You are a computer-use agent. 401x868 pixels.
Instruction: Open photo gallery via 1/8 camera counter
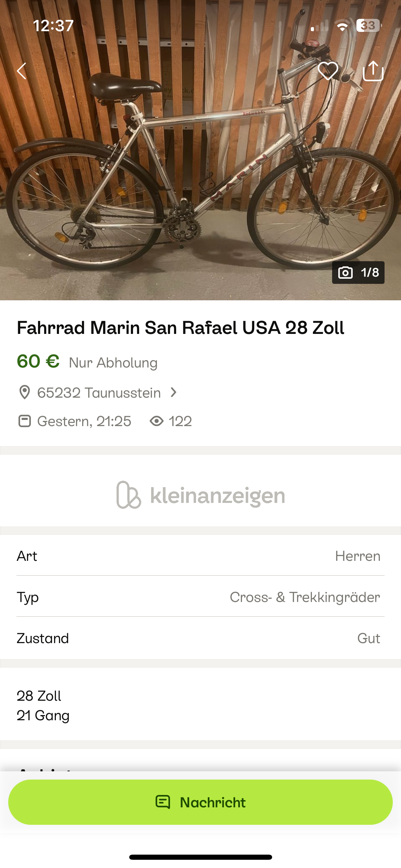tap(358, 273)
